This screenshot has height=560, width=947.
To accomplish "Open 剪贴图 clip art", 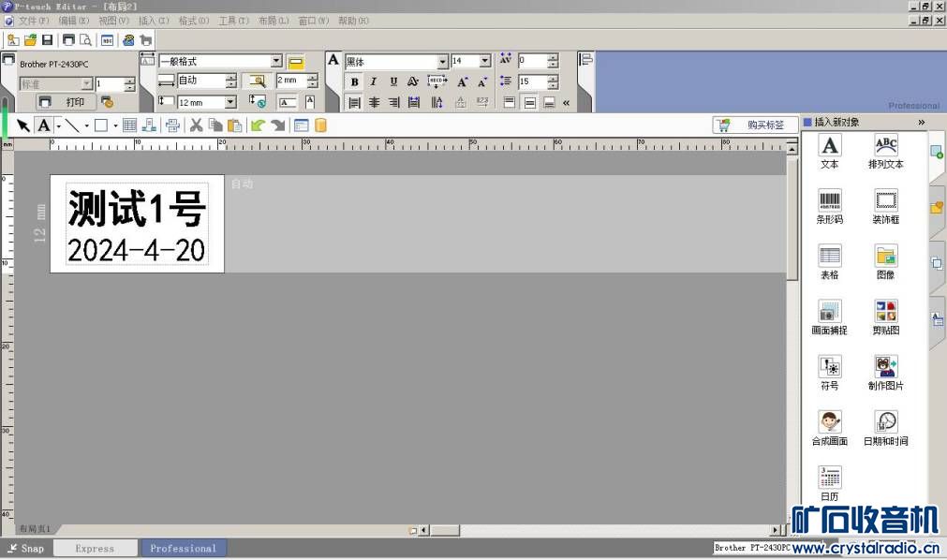I will (885, 317).
